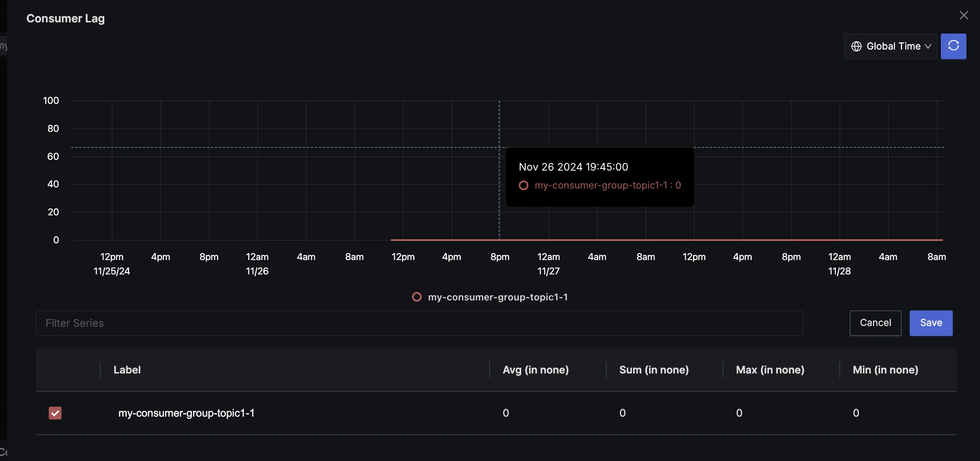Click the 11/27 date label on x-axis
Screen dimensions: 980x461
548,271
